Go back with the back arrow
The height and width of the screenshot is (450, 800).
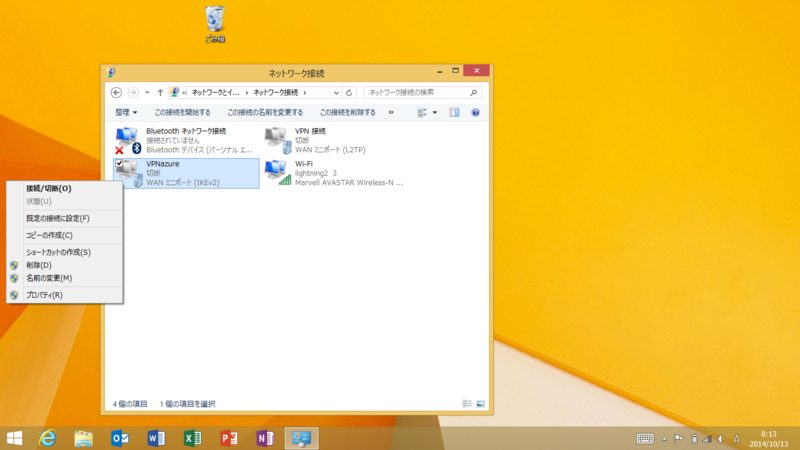tap(116, 92)
